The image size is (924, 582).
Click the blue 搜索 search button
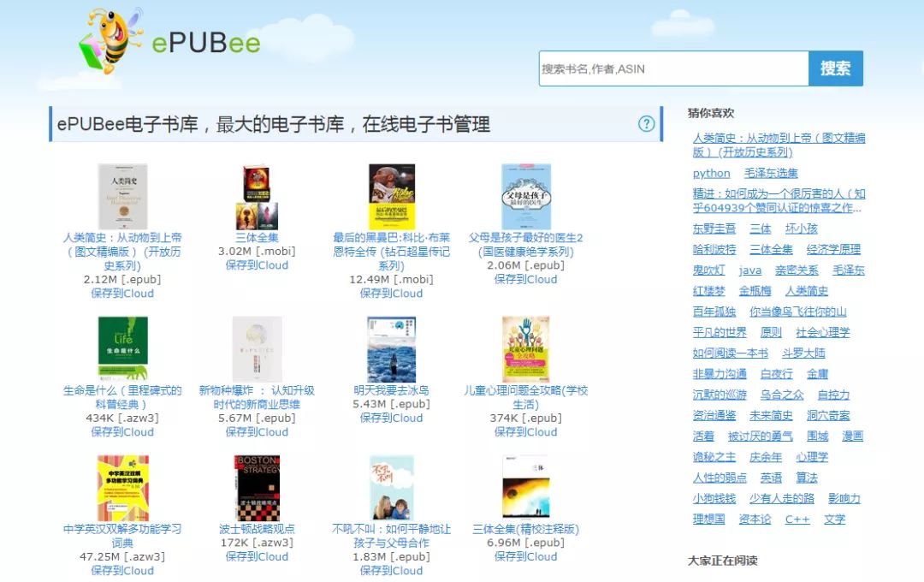836,69
